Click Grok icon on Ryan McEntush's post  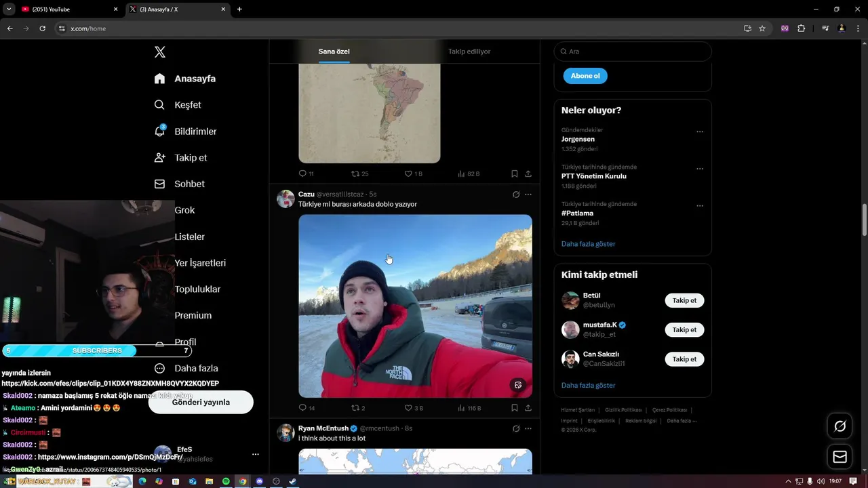(516, 428)
